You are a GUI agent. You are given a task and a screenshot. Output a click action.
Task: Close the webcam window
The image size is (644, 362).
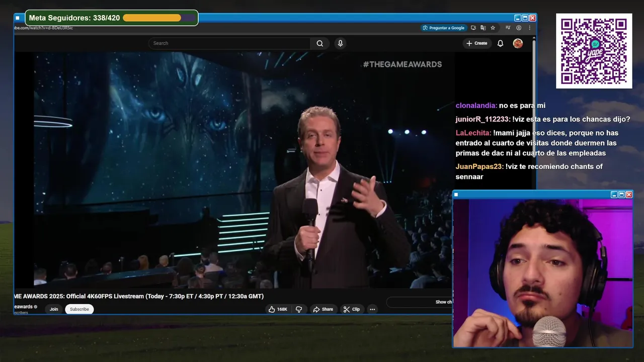pos(629,195)
